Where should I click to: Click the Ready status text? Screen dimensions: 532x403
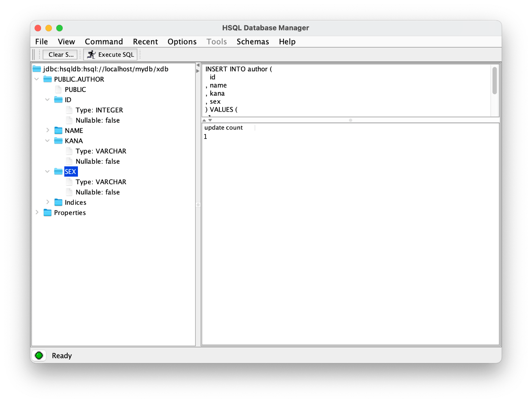tap(62, 356)
